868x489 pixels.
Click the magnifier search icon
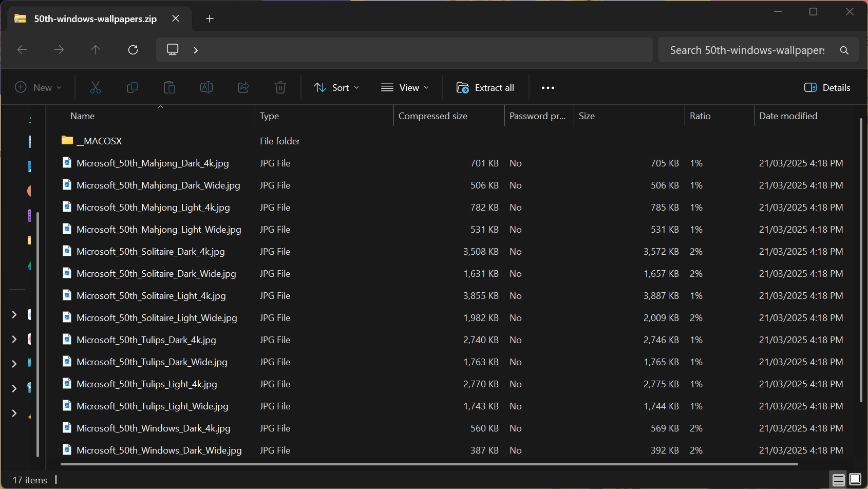coord(844,50)
